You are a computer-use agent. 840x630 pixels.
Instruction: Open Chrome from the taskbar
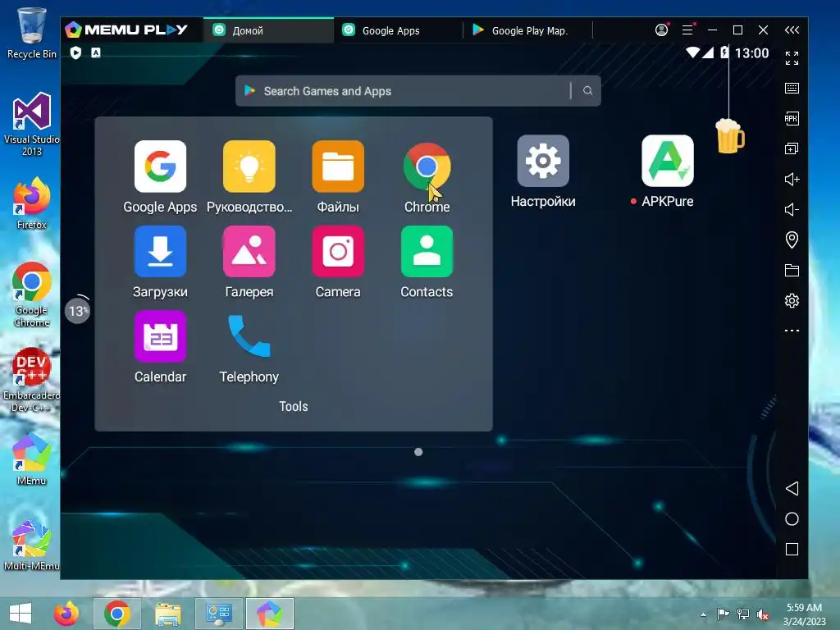tap(117, 614)
